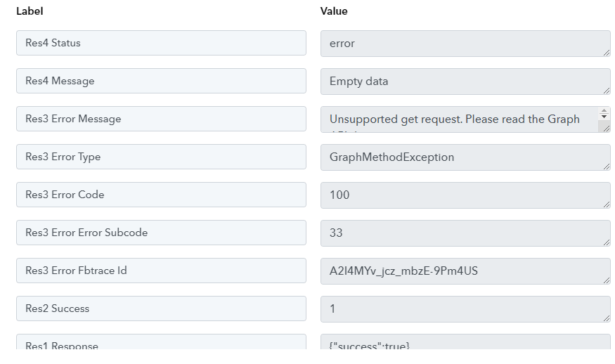Select the Res3 Error Code label field
The image size is (615, 364).
point(161,195)
